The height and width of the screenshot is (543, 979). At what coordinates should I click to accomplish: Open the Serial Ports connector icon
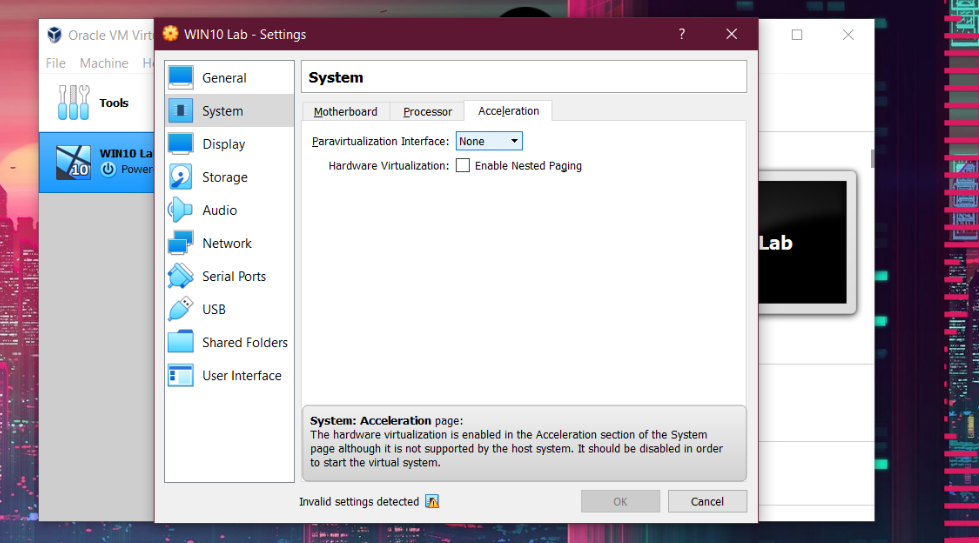[x=180, y=276]
